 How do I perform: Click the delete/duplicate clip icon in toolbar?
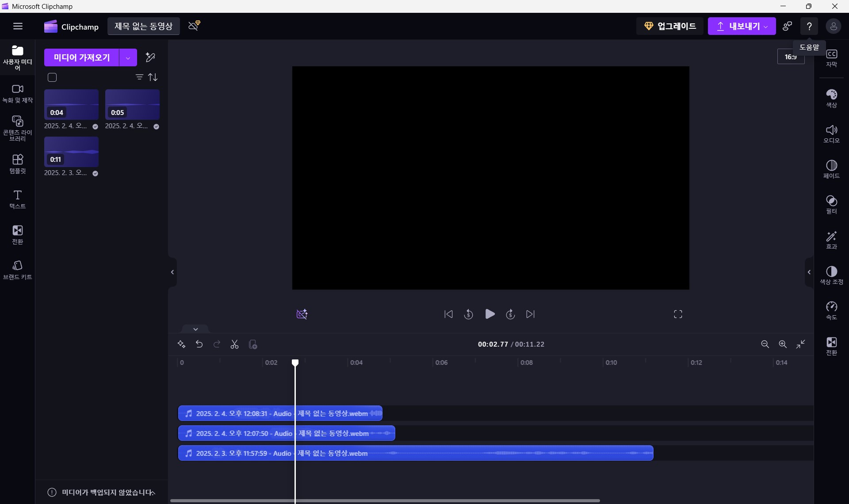click(253, 344)
